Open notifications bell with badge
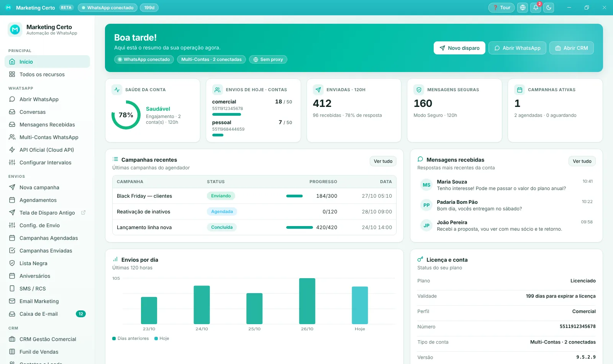 point(536,8)
